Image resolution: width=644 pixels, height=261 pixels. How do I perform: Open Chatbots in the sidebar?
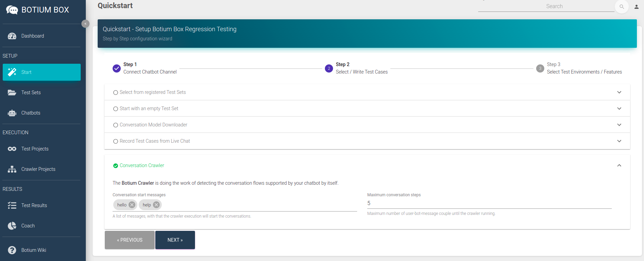[x=42, y=113]
